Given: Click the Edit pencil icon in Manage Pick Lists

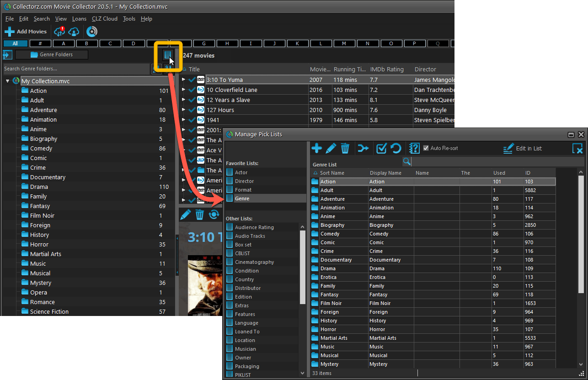Looking at the screenshot, I should pyautogui.click(x=331, y=148).
